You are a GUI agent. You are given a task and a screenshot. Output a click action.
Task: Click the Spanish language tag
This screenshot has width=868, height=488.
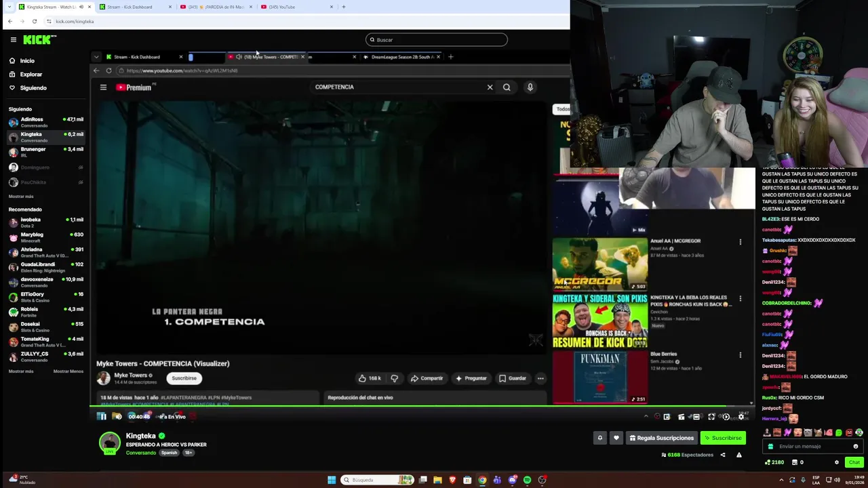169,453
